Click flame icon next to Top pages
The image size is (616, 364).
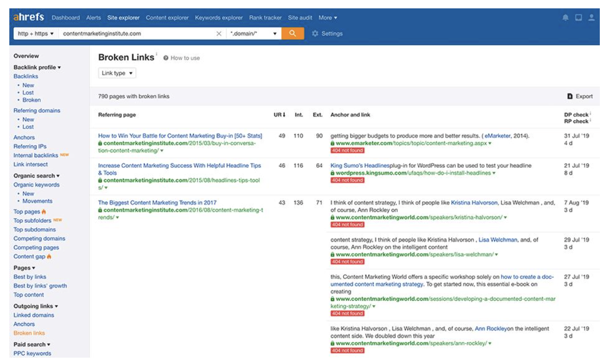point(44,211)
